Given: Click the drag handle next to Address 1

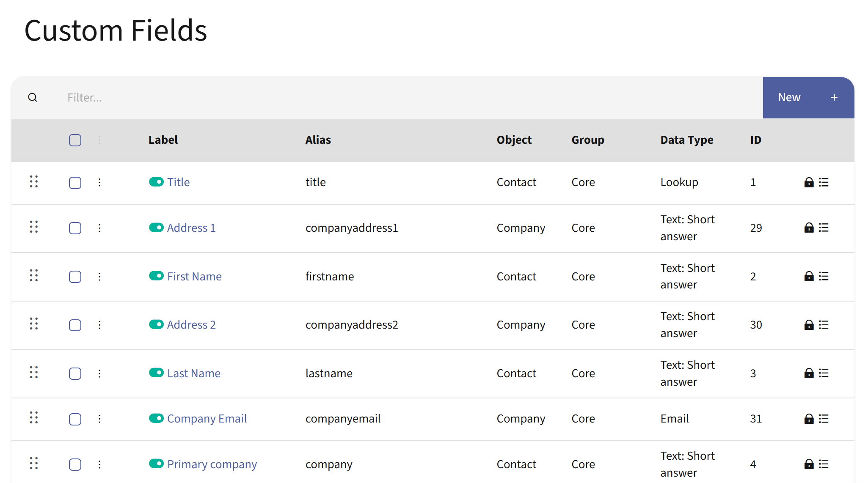Looking at the screenshot, I should [x=35, y=227].
